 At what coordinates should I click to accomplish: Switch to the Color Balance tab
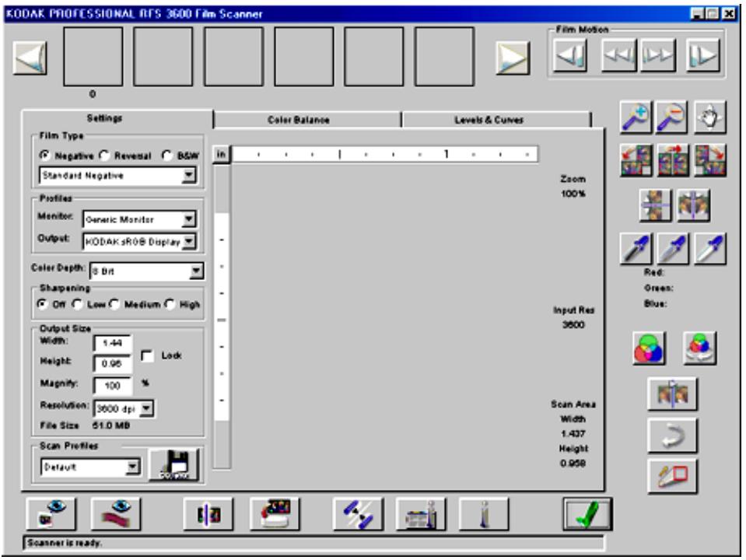click(298, 120)
